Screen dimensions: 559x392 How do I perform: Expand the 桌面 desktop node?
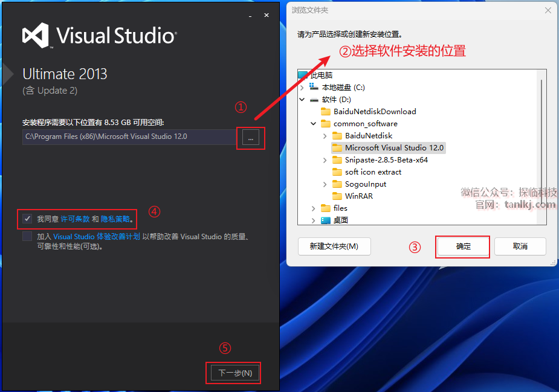314,220
